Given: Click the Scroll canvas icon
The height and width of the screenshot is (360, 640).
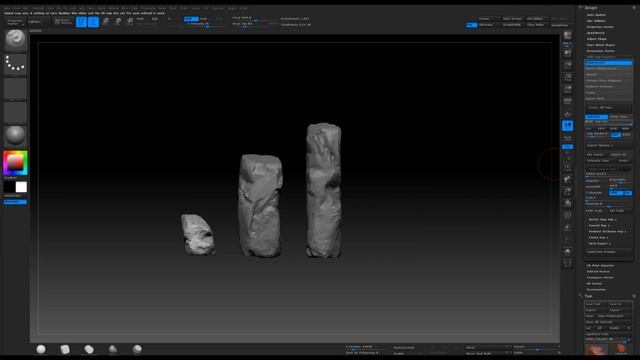Looking at the screenshot, I should point(567,53).
